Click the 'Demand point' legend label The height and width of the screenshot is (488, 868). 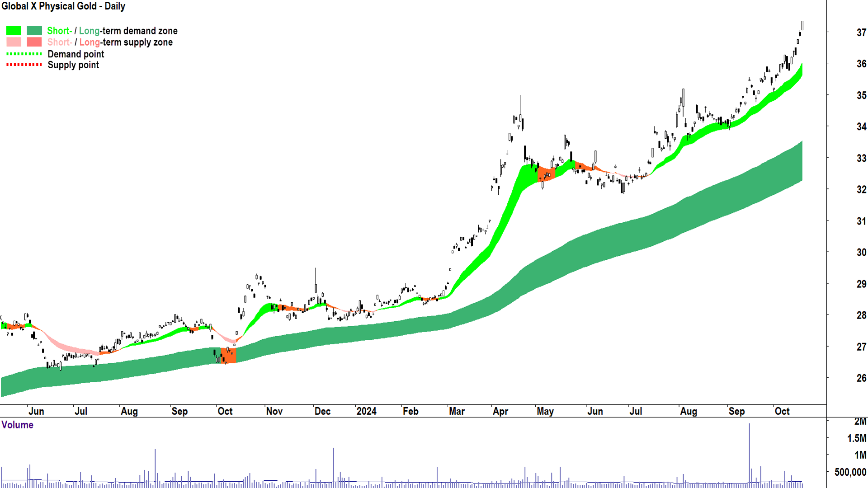(x=76, y=54)
